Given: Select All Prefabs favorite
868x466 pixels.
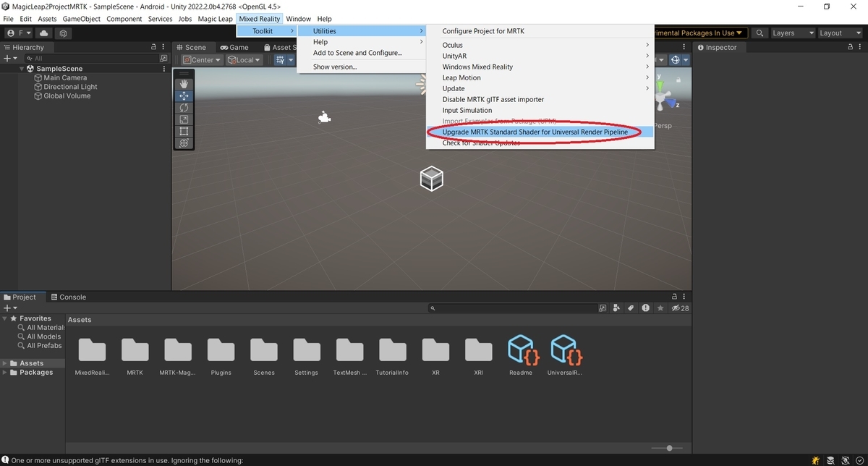Looking at the screenshot, I should [45, 345].
